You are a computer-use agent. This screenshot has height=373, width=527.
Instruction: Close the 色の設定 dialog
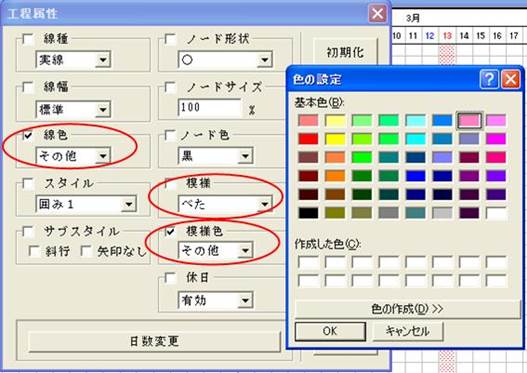click(x=511, y=79)
